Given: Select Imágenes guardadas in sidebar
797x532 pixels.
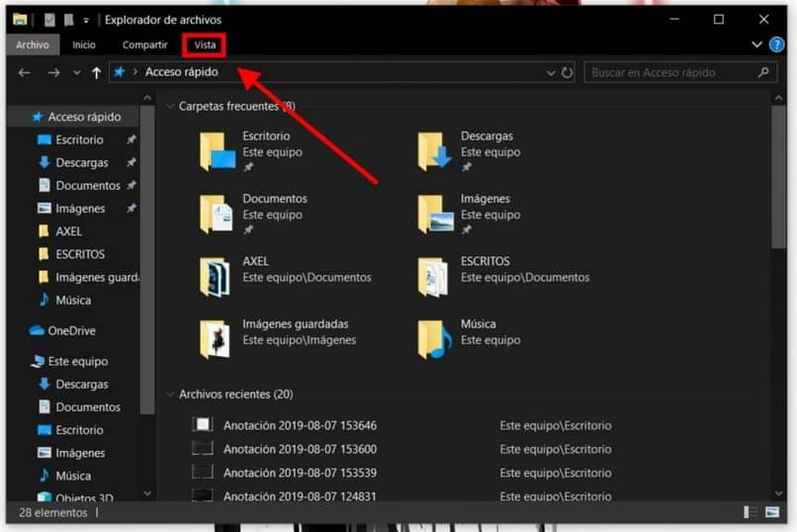Looking at the screenshot, I should [88, 277].
